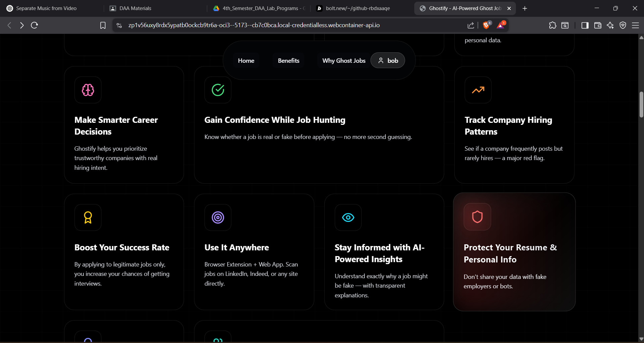This screenshot has width=644, height=343.
Task: Click 'Boost Your Success Rate' heading
Action: click(122, 247)
